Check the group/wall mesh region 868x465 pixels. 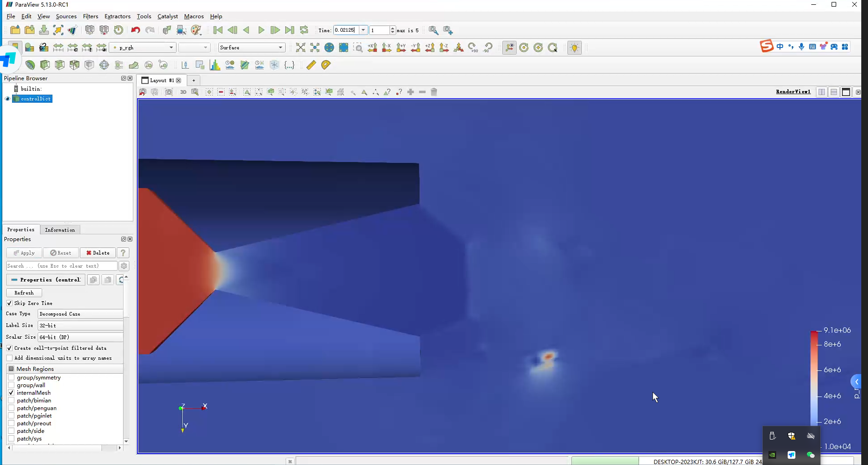pos(11,385)
